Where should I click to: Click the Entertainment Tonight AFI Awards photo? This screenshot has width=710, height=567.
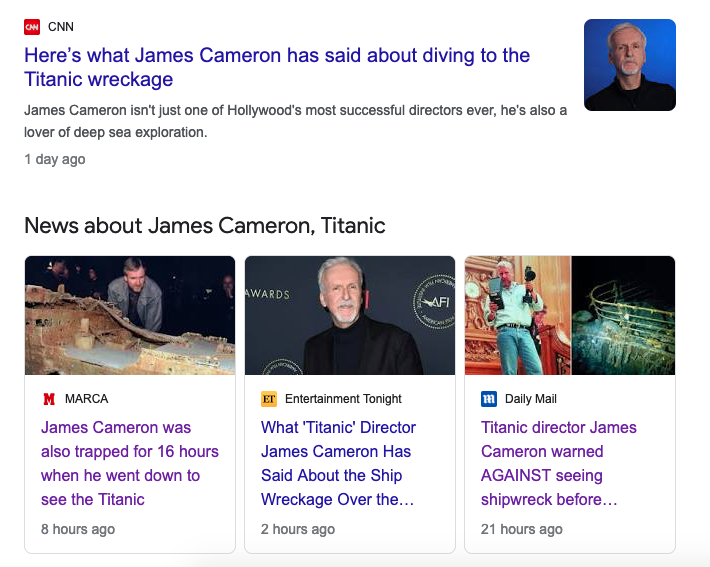click(x=350, y=315)
